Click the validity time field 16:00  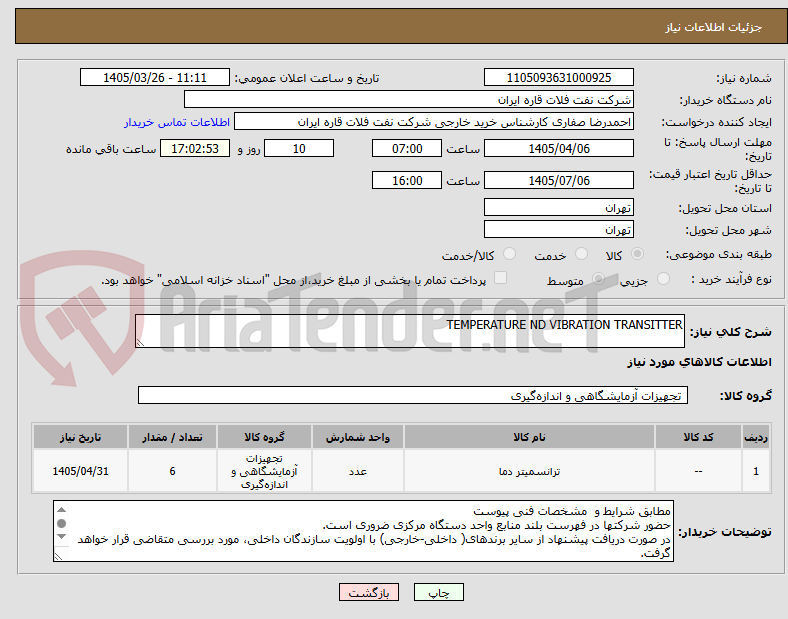[407, 180]
